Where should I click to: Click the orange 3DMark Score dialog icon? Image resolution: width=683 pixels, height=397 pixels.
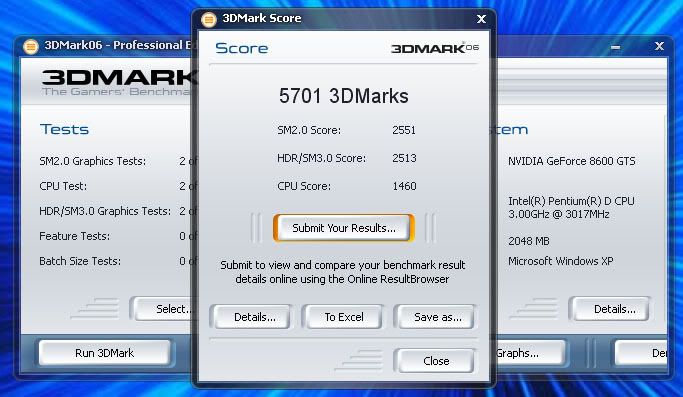click(x=209, y=19)
